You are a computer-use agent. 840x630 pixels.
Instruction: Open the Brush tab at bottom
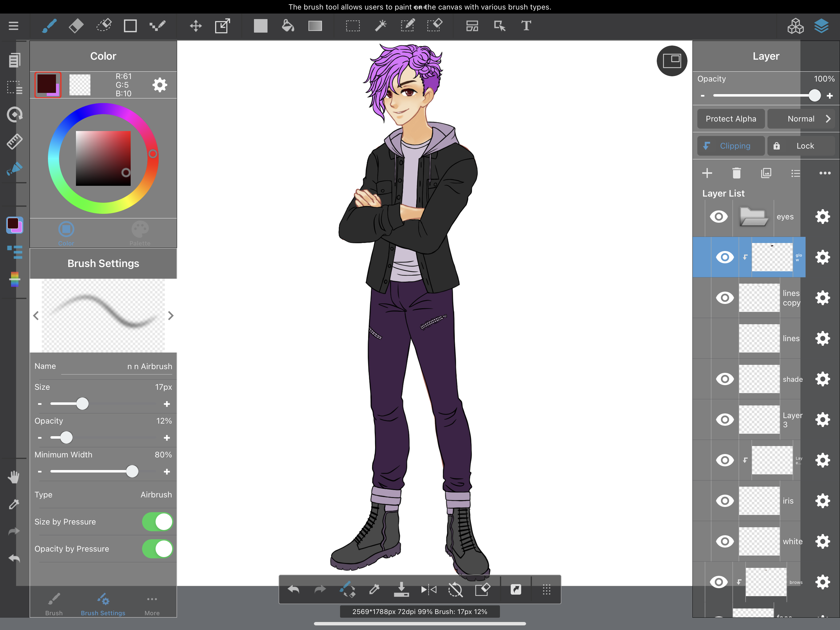click(54, 604)
